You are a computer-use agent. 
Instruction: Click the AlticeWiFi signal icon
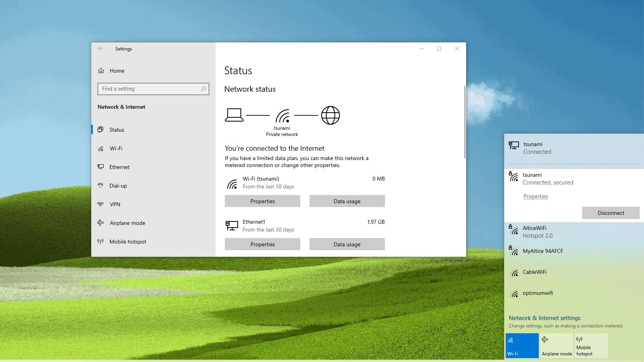pyautogui.click(x=513, y=230)
